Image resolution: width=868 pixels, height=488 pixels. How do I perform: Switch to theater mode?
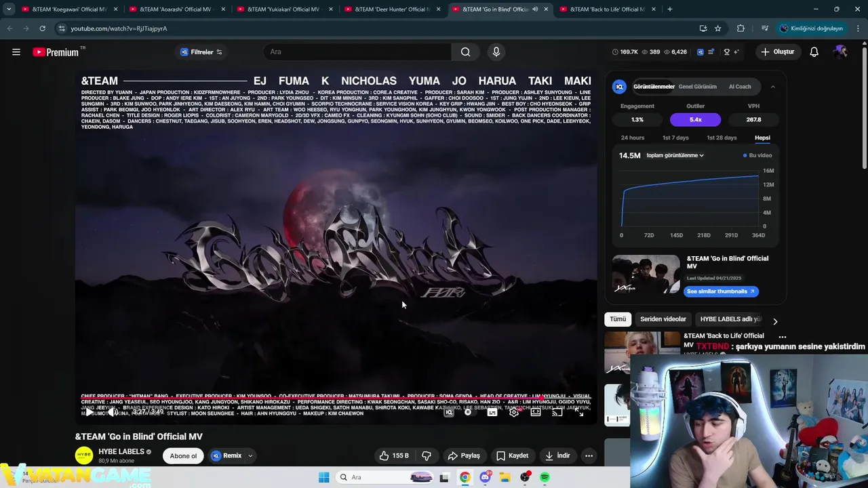click(536, 412)
